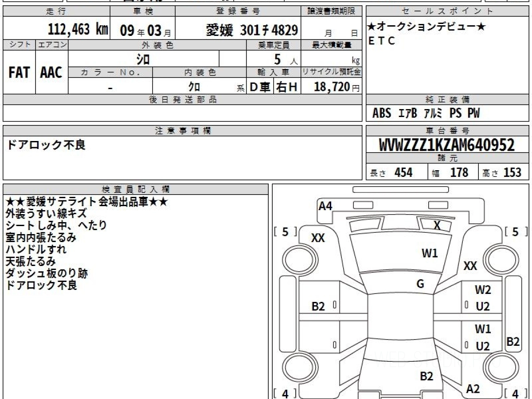Click the 諸元 header
The width and height of the screenshot is (532, 399).
click(x=448, y=158)
